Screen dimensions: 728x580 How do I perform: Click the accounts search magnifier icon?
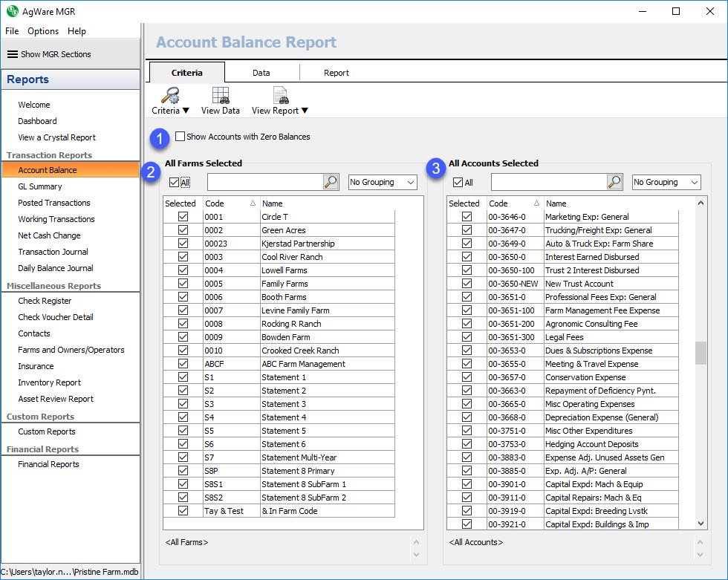tap(614, 182)
